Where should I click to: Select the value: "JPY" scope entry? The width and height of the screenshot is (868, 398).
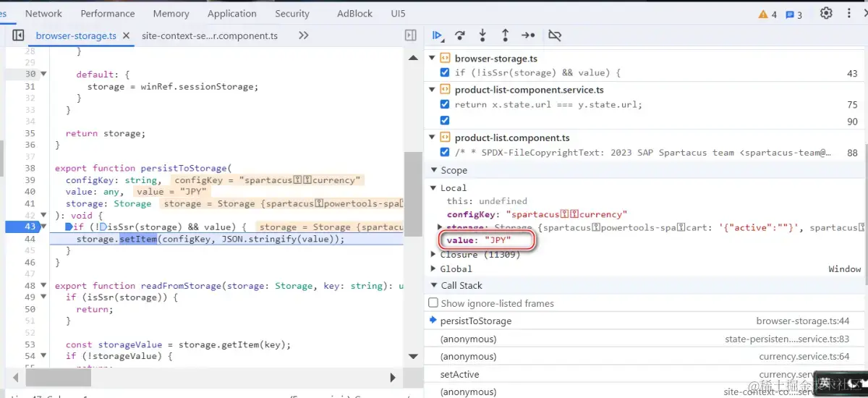[479, 240]
